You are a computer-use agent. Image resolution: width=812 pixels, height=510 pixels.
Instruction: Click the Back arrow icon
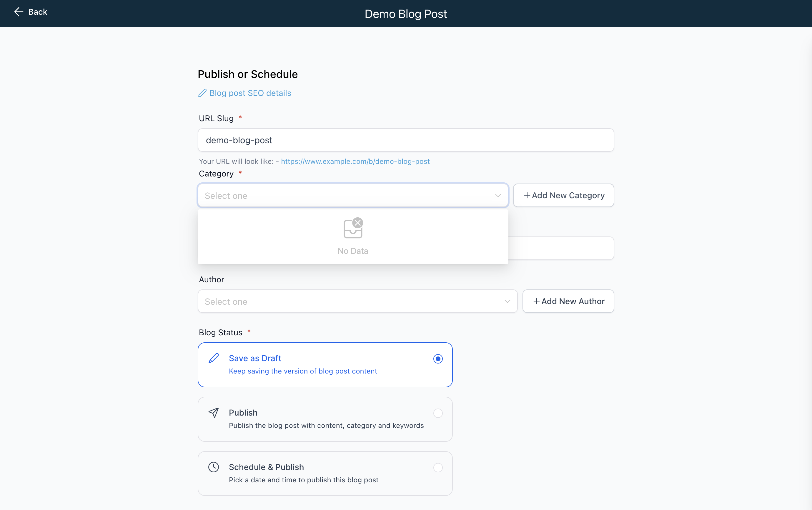[19, 12]
